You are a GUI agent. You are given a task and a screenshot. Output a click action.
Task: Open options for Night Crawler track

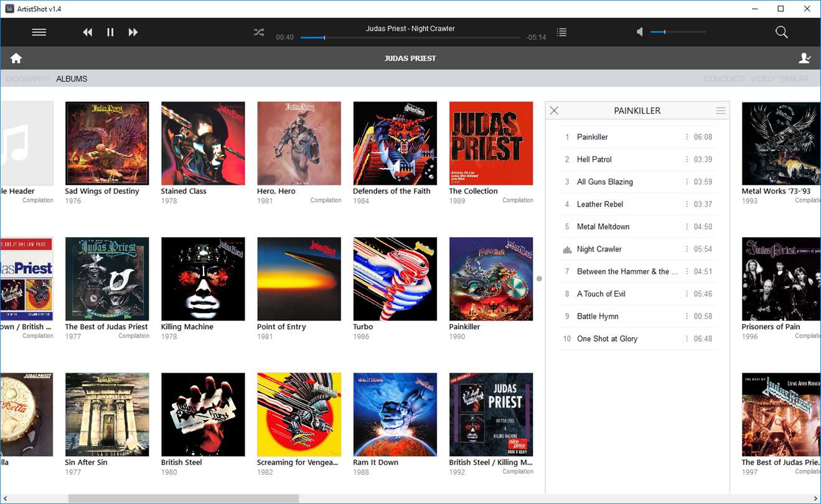tap(687, 249)
